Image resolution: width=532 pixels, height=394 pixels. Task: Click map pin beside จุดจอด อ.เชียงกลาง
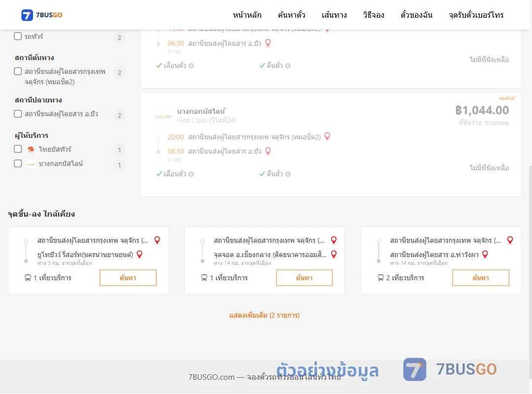click(x=334, y=255)
